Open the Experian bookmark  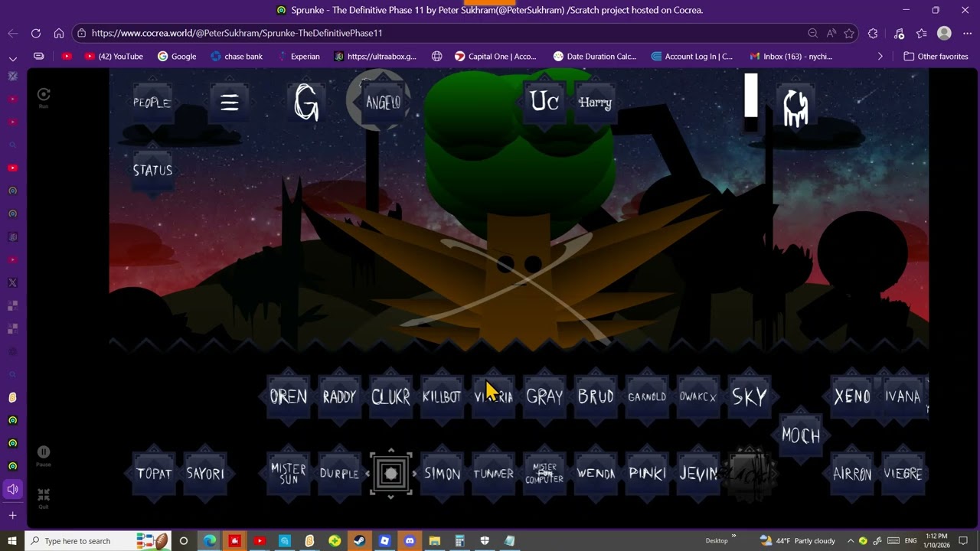(x=299, y=56)
